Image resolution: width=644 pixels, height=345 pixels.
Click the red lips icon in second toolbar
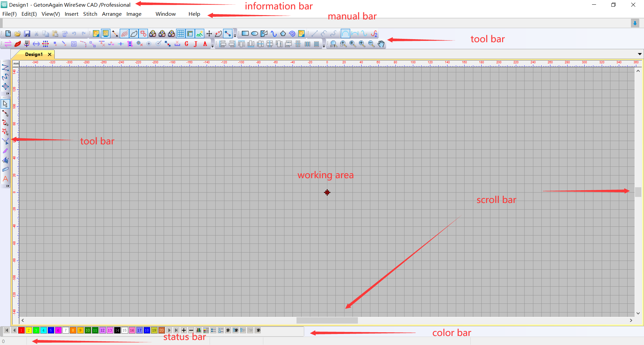(17, 44)
